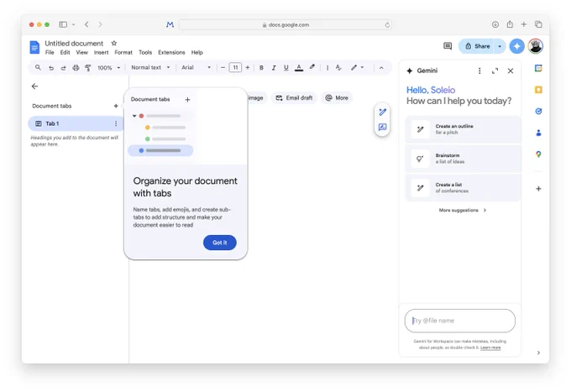Open the Extensions menu
Screen dimensions: 571x392
coord(171,52)
